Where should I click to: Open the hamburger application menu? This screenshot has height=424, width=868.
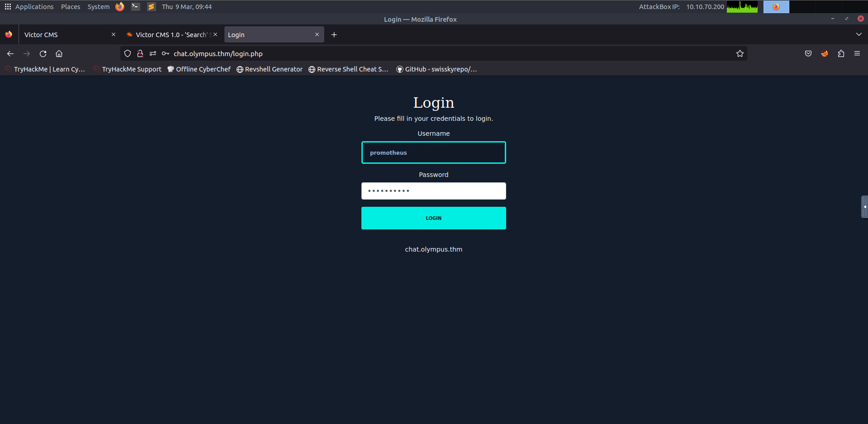click(857, 53)
